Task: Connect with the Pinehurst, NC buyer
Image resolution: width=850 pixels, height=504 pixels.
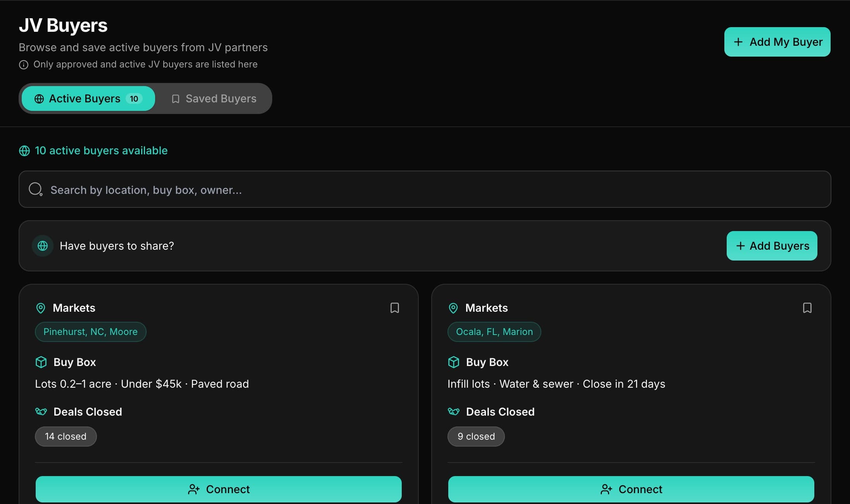Action: (x=219, y=489)
